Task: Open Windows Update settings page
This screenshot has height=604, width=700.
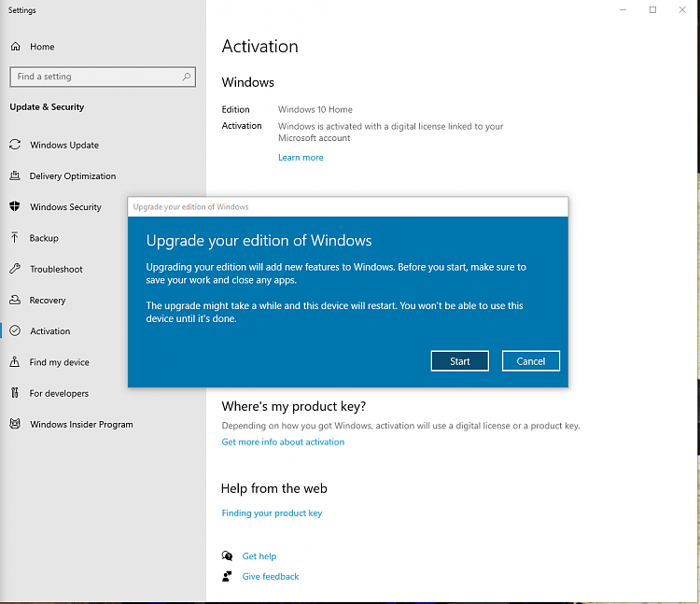Action: (64, 145)
